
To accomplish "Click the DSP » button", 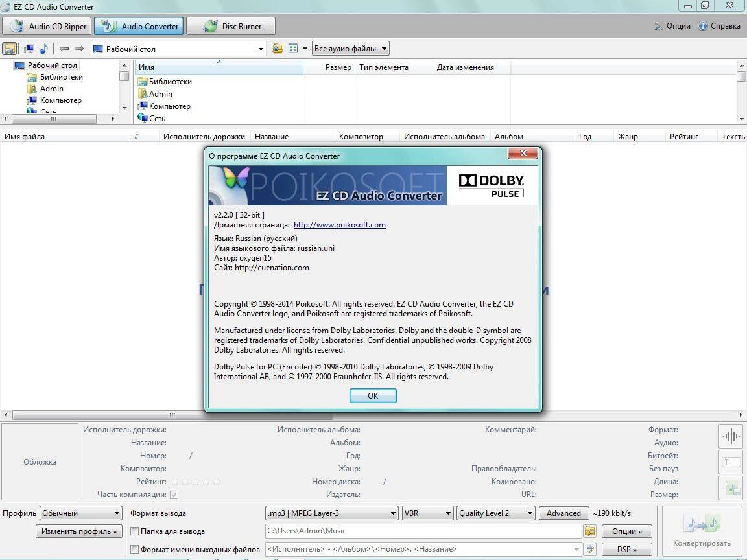I will click(626, 550).
